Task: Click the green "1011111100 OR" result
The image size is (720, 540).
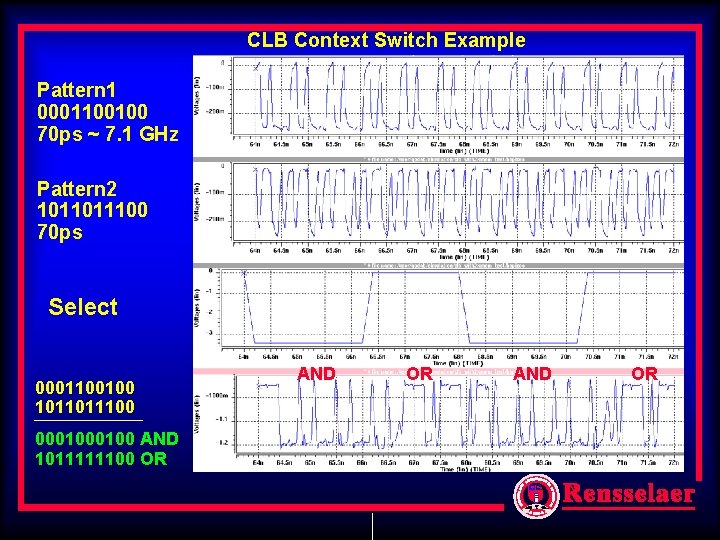Action: click(x=101, y=458)
